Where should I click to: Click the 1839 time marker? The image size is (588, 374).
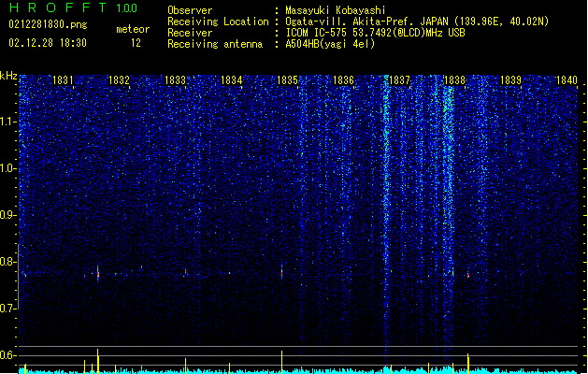510,79
